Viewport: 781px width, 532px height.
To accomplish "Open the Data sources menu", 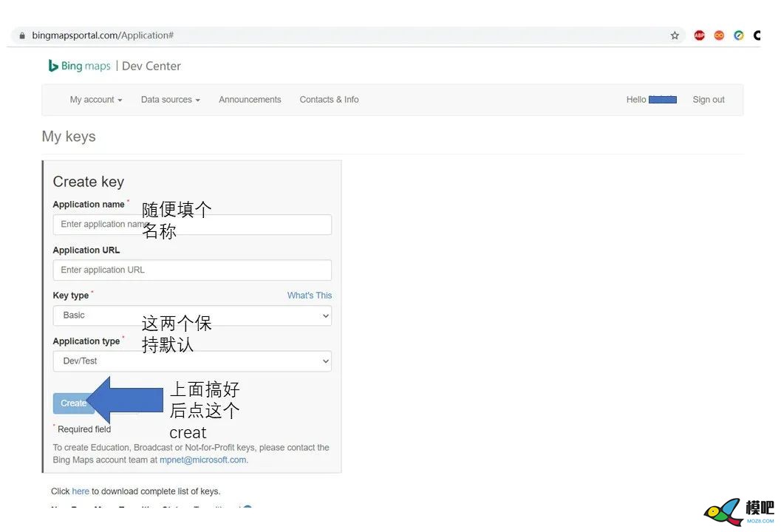I will pyautogui.click(x=171, y=100).
